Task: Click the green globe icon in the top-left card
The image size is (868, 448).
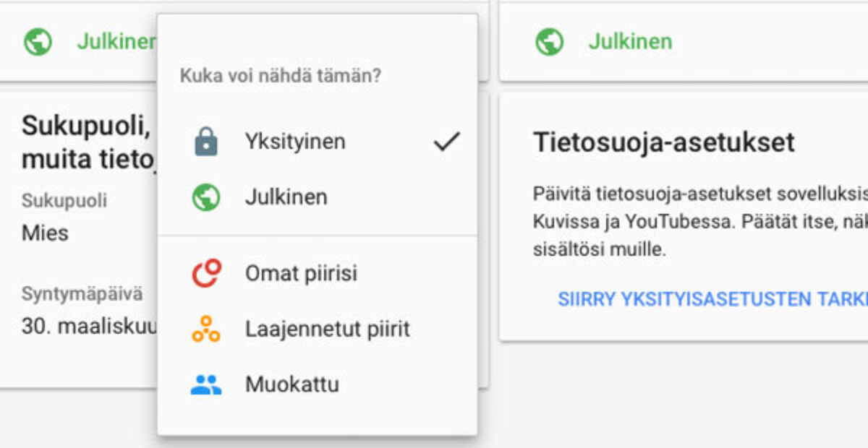Action: (x=38, y=42)
